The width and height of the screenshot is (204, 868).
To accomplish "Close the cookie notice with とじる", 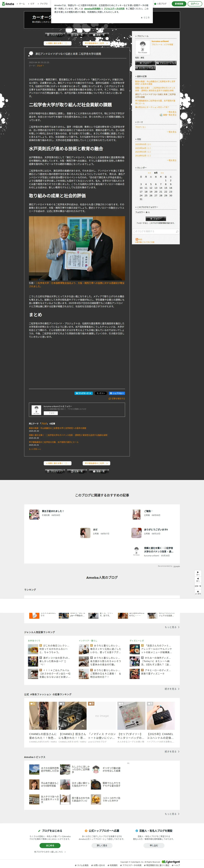I will (x=145, y=17).
